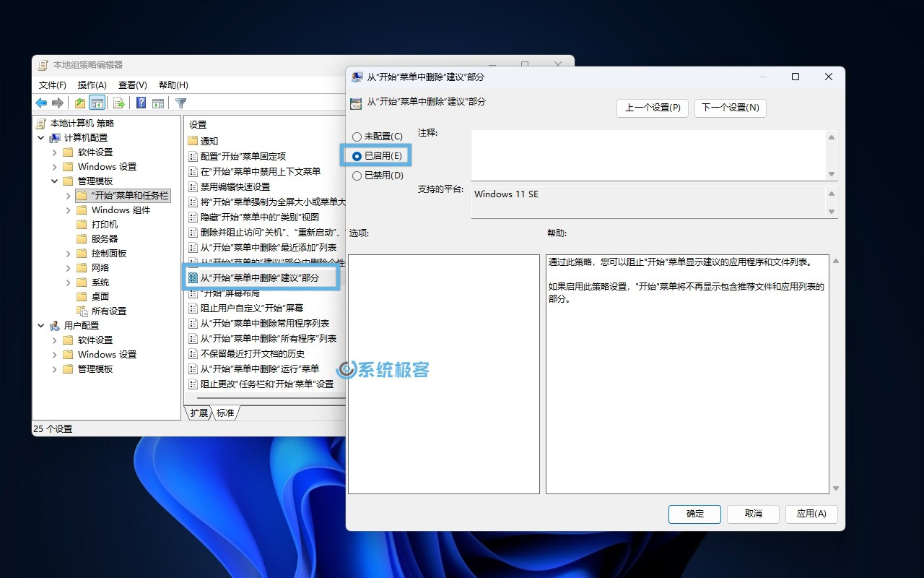Screen dimensions: 924x578
Task: Click the 应用(A) button
Action: pos(811,514)
